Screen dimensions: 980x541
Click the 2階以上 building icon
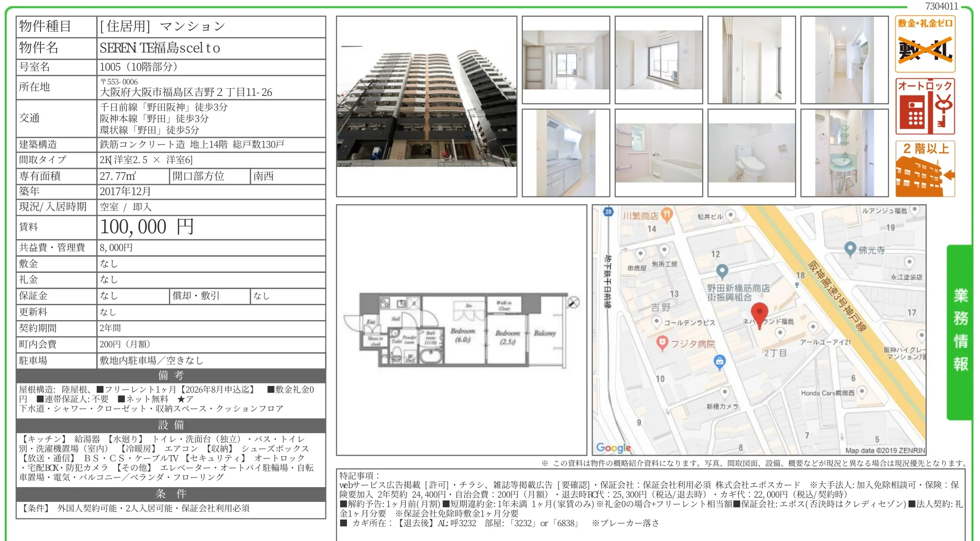925,169
